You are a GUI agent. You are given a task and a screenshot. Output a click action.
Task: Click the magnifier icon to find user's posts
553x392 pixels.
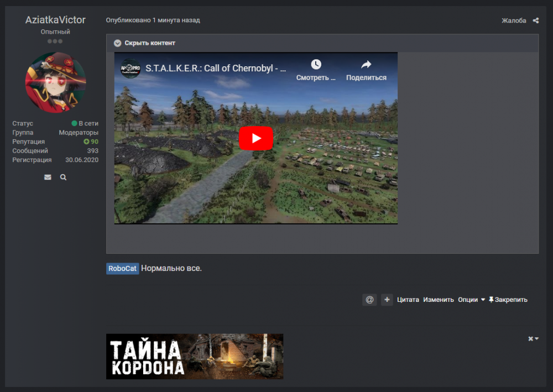pyautogui.click(x=63, y=177)
